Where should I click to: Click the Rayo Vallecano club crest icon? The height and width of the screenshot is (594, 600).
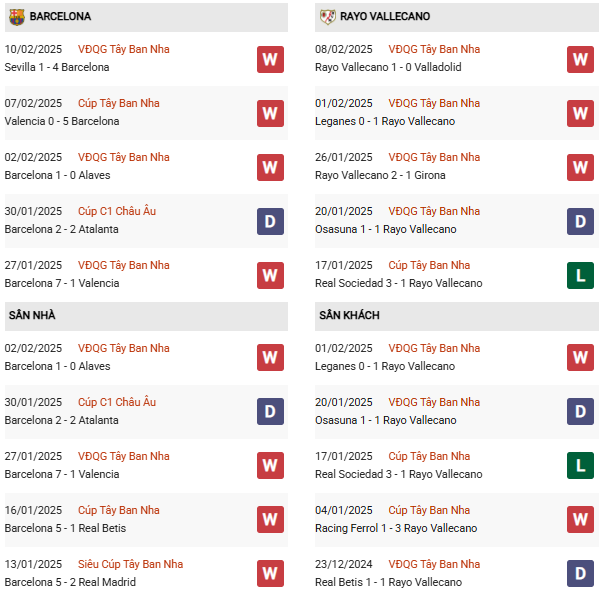(326, 16)
